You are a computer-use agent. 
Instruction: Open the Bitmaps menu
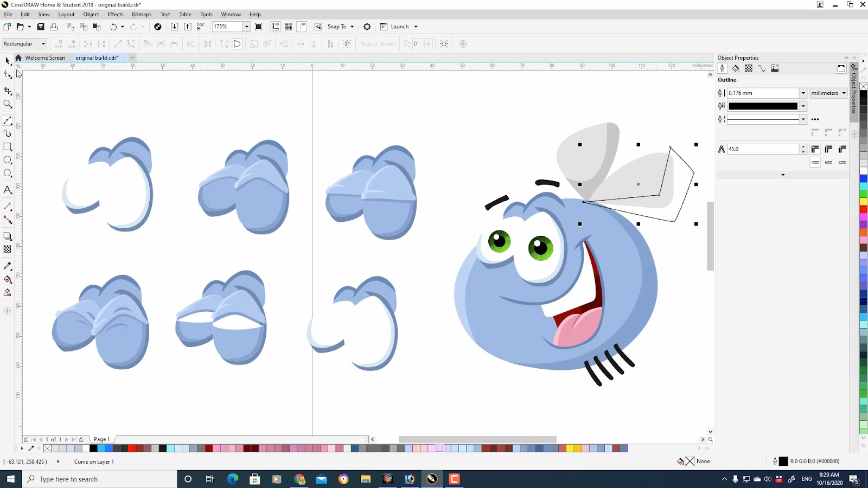click(142, 15)
